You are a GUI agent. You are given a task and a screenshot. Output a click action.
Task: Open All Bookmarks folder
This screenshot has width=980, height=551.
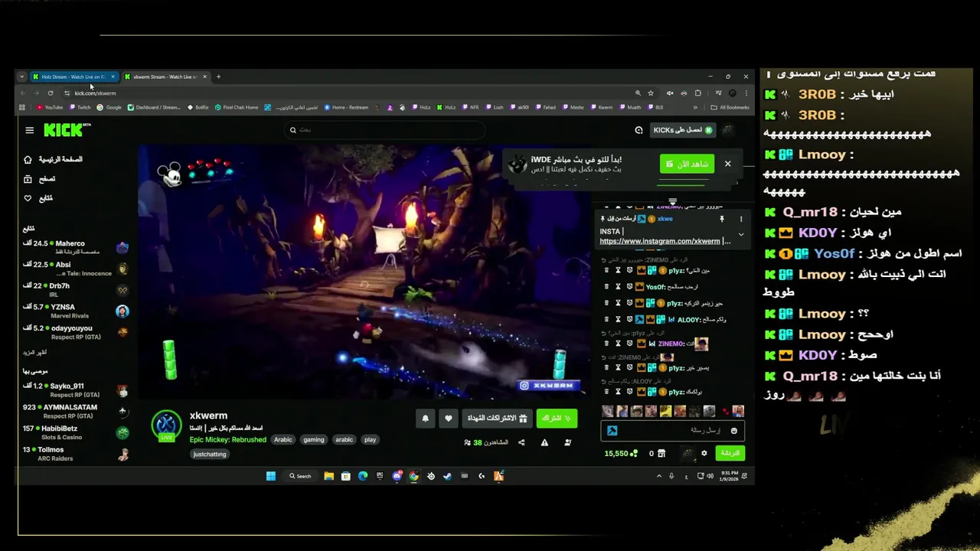[730, 108]
